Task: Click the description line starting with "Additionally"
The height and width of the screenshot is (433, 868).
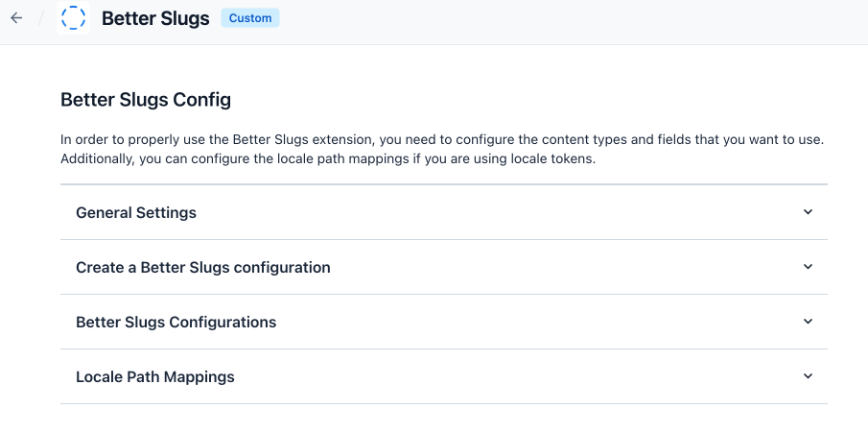Action: (x=328, y=158)
